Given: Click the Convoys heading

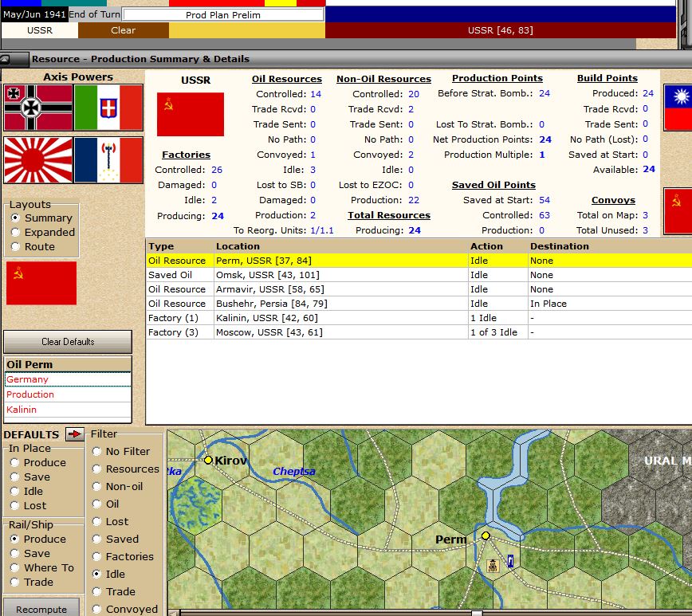Looking at the screenshot, I should (x=613, y=200).
